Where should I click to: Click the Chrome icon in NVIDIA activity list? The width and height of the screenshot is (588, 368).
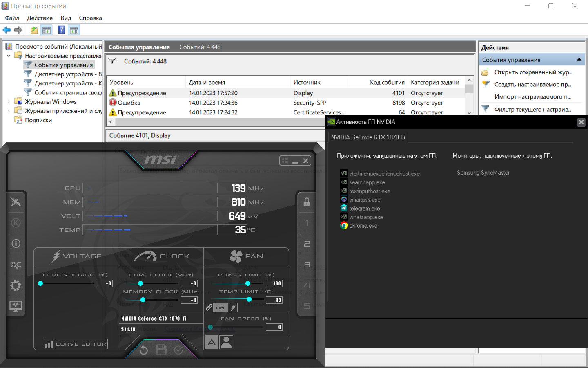pos(344,226)
